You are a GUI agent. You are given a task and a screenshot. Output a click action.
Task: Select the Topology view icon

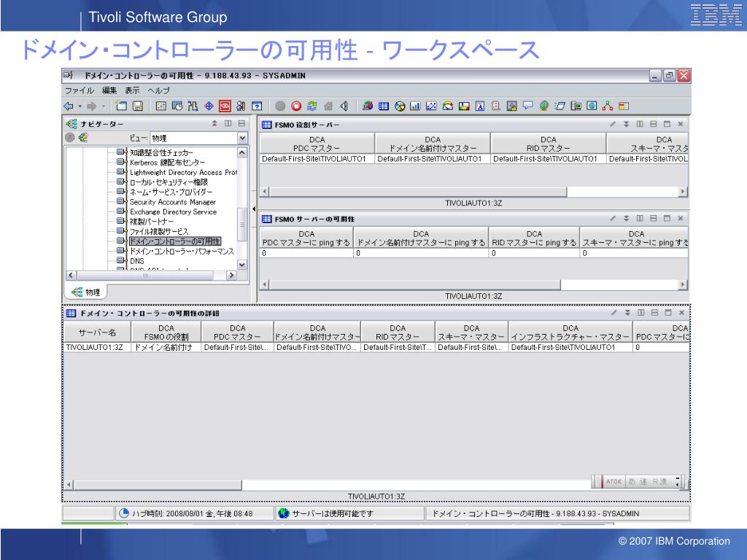(608, 106)
